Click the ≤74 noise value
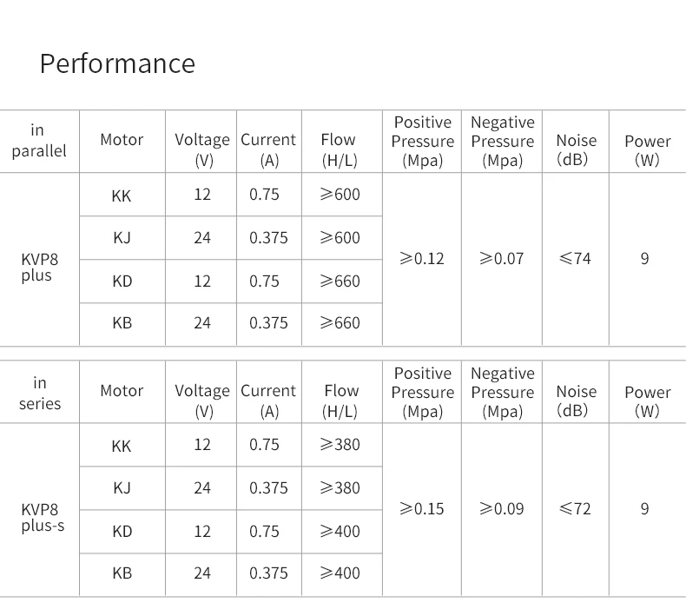686x616 pixels. [575, 258]
